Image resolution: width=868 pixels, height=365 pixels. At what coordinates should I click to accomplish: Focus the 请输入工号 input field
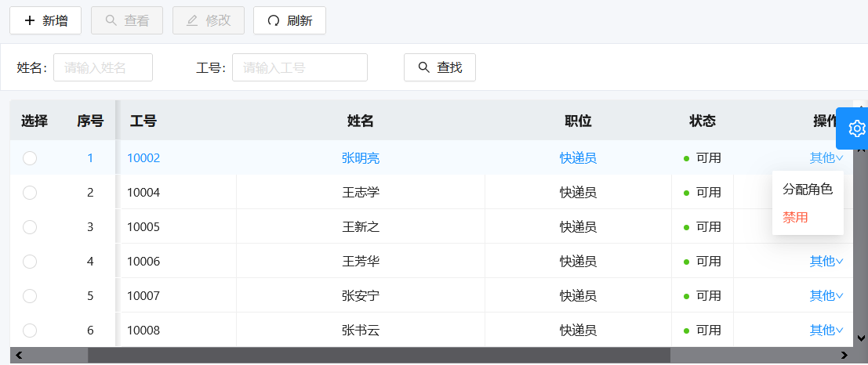[x=300, y=67]
